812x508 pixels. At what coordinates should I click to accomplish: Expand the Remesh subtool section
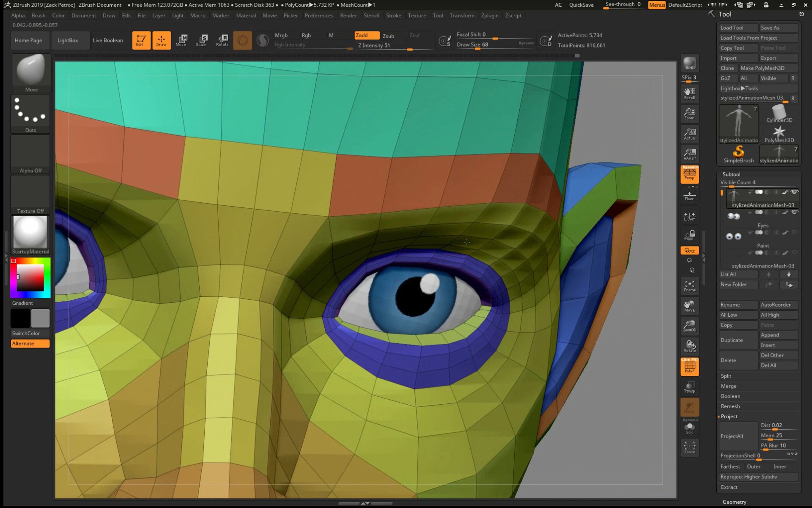(730, 406)
